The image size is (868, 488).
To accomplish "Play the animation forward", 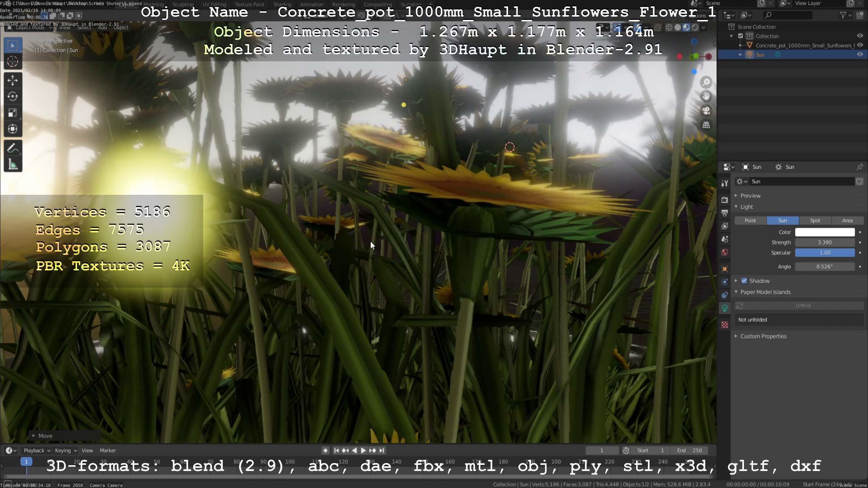I will click(363, 450).
